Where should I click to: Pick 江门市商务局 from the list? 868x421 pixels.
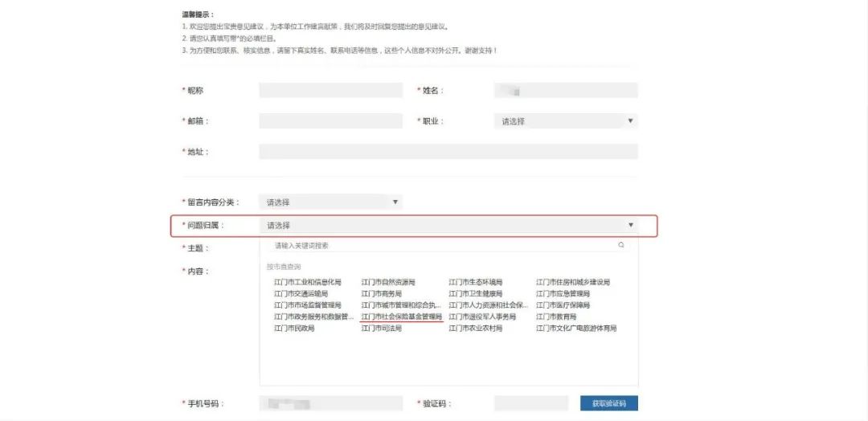click(x=382, y=294)
